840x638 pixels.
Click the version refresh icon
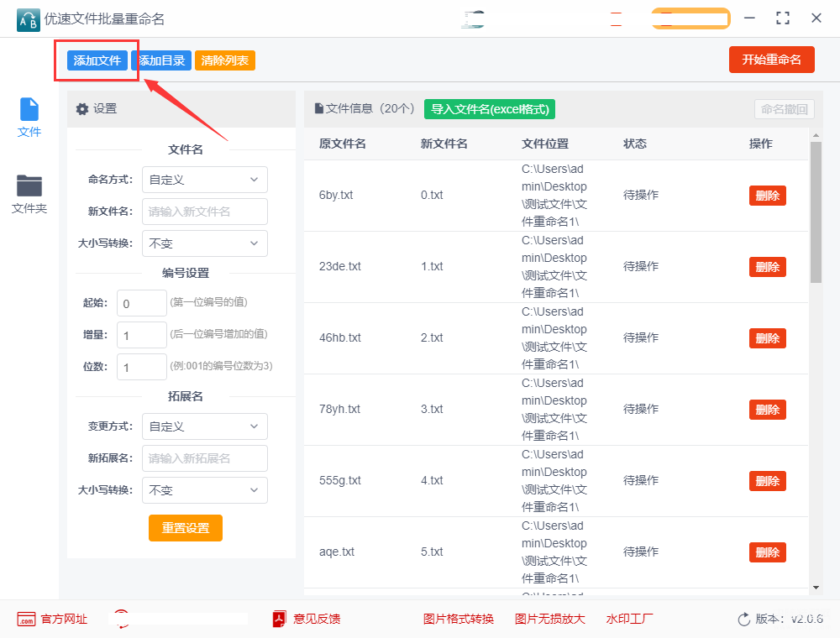[744, 620]
